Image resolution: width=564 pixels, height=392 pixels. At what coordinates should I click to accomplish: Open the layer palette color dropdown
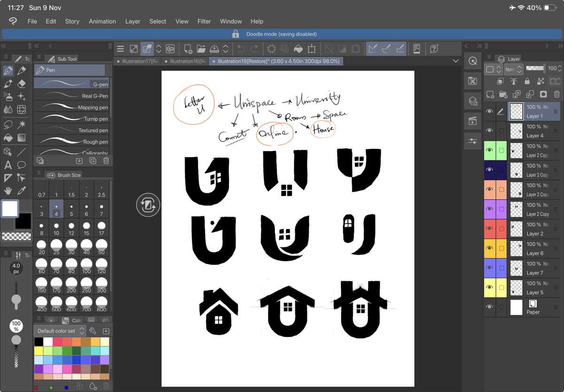click(x=493, y=69)
